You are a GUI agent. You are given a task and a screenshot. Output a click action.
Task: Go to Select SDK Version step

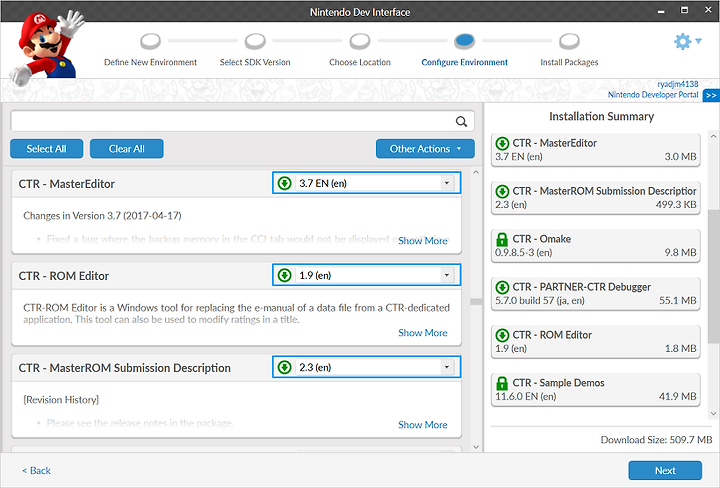[255, 50]
